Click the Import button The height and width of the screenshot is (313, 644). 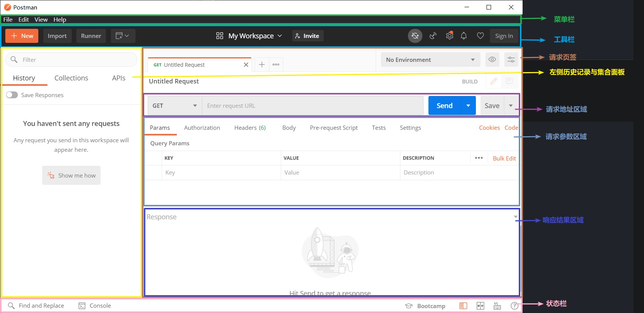pyautogui.click(x=57, y=36)
